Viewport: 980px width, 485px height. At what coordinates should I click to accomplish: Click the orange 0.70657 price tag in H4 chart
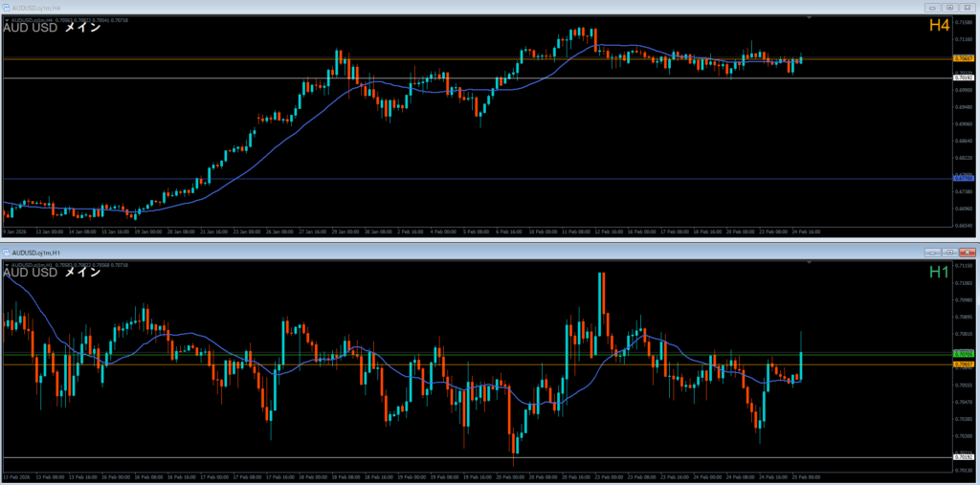(x=963, y=58)
